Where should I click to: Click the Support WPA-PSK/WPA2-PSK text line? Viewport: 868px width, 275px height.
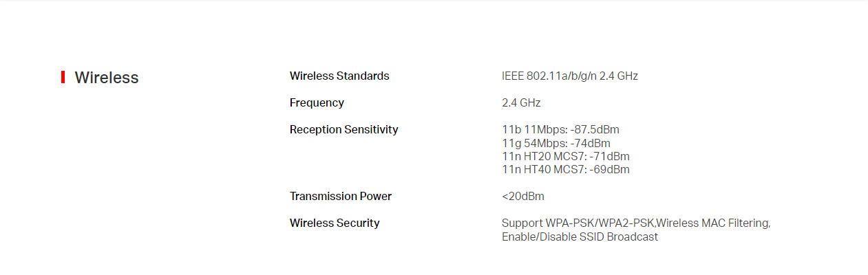(578, 223)
